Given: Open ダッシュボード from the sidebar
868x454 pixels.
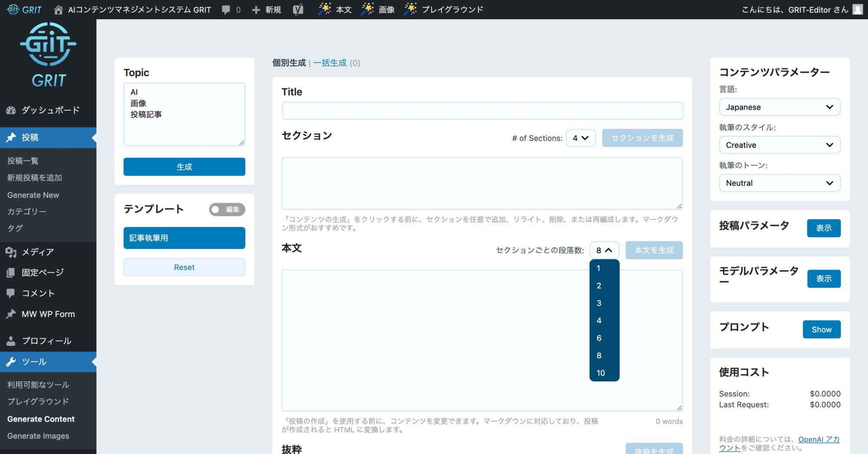Looking at the screenshot, I should click(x=50, y=110).
